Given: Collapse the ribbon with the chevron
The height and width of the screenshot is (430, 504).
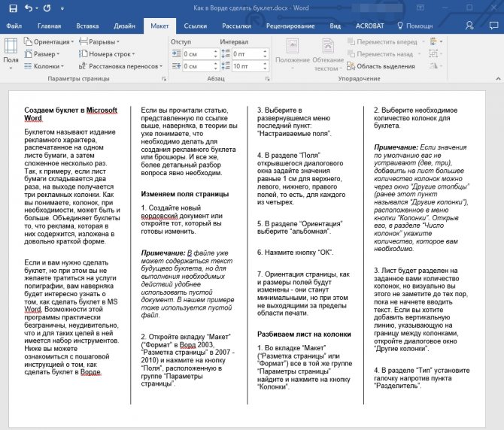Looking at the screenshot, I should click(x=498, y=79).
